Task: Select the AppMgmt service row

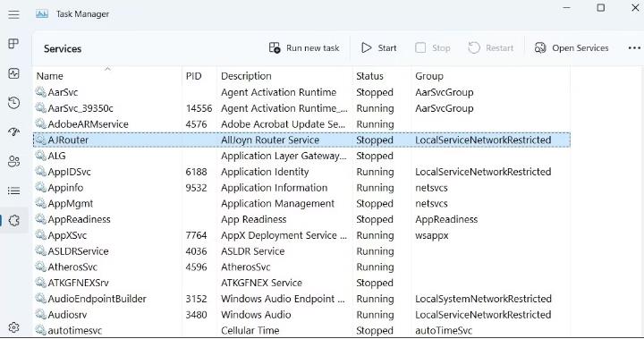Action: click(301, 203)
